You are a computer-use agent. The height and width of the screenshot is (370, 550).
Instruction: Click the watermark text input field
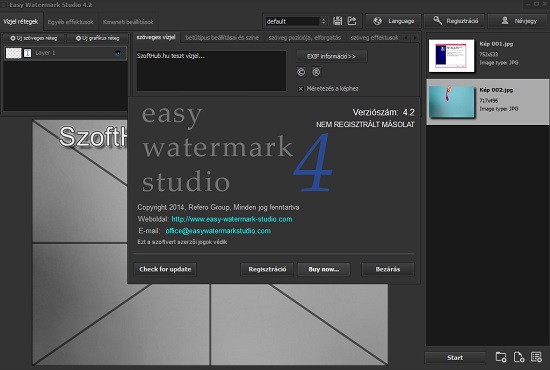[211, 71]
